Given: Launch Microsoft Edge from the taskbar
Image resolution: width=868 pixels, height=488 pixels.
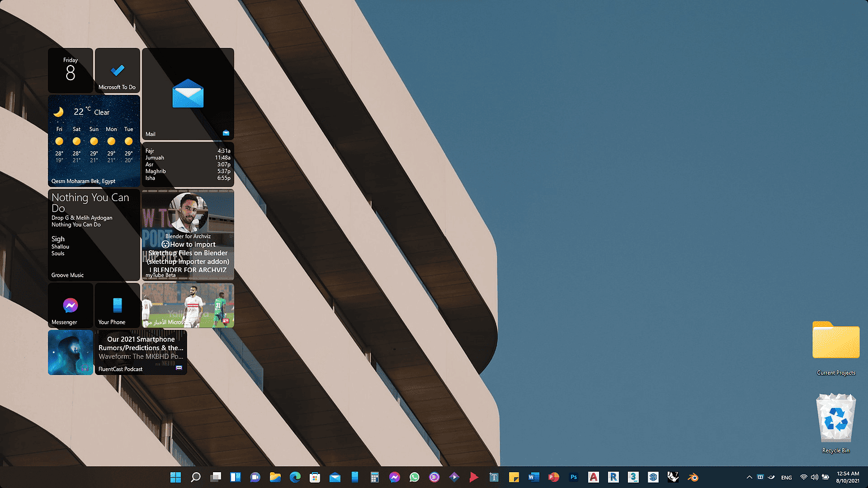Looking at the screenshot, I should 295,477.
